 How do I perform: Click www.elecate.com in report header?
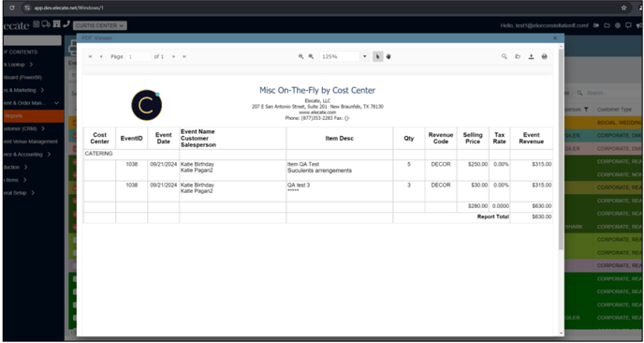[317, 112]
